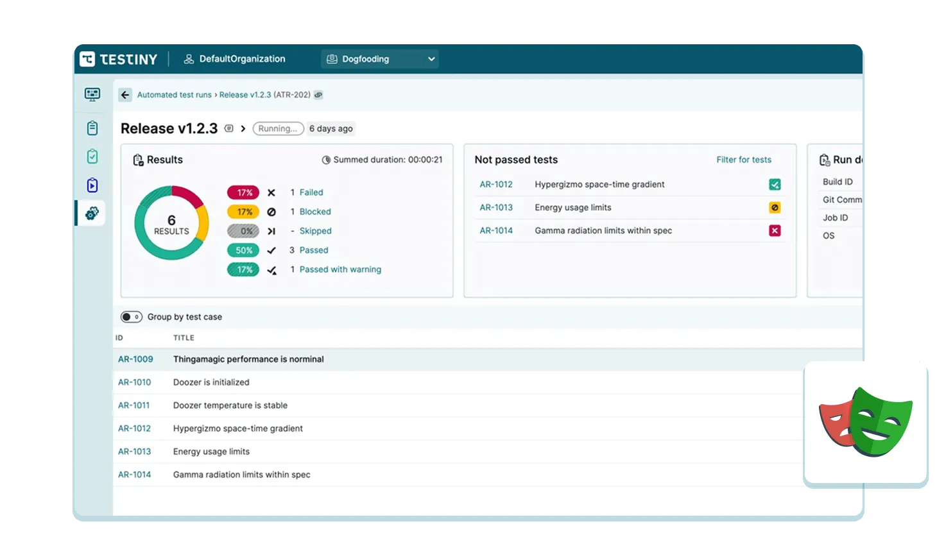
Task: Toggle Group by test case switch
Action: pyautogui.click(x=132, y=317)
